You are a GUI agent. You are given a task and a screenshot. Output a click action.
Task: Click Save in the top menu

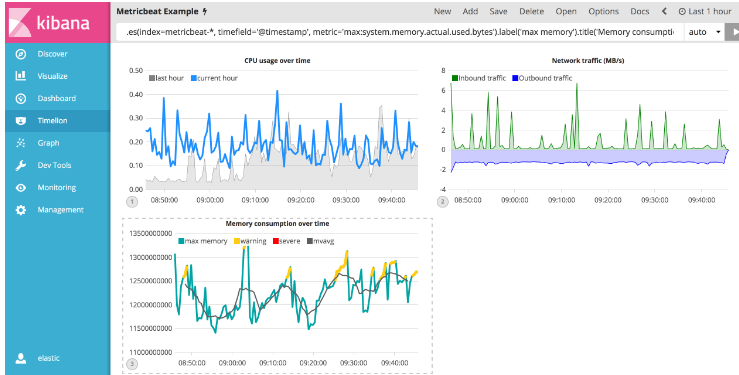[x=498, y=11]
